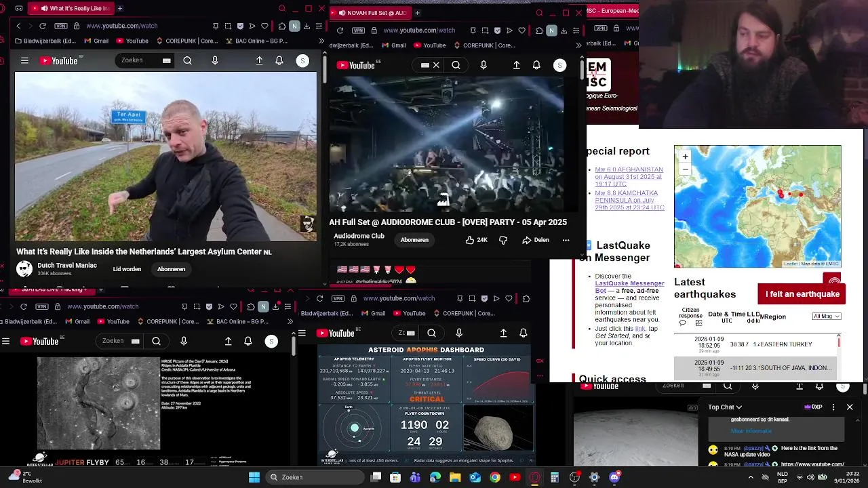Click the I felt an earthquake button
868x488 pixels.
[802, 294]
